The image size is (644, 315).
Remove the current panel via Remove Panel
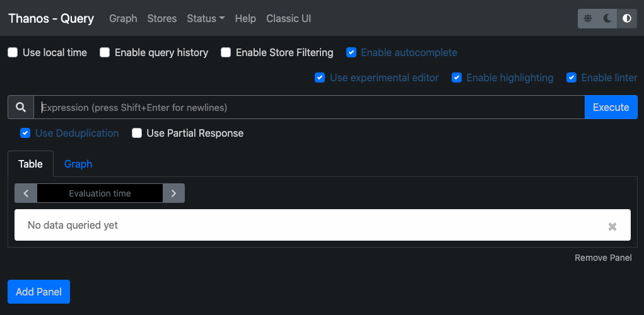[603, 258]
